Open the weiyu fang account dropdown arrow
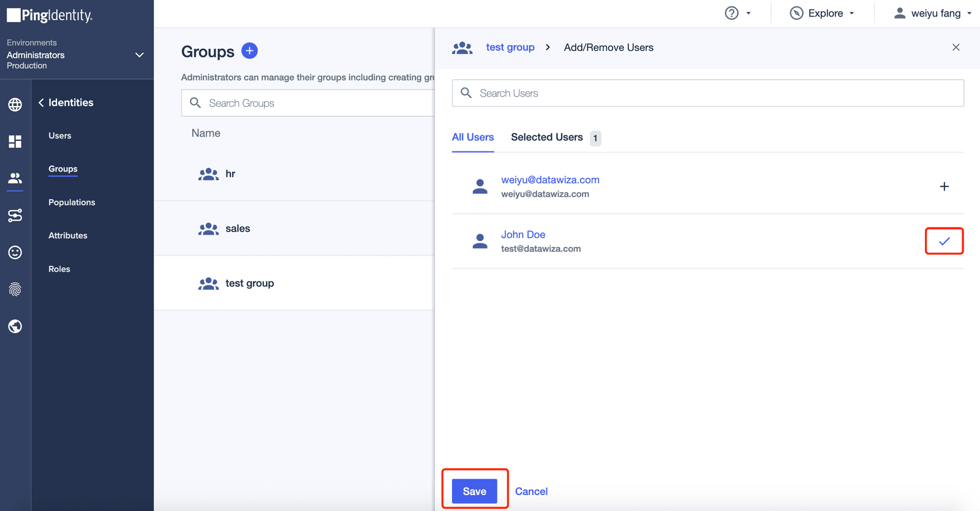Screen dimensions: 980x511 tap(969, 13)
